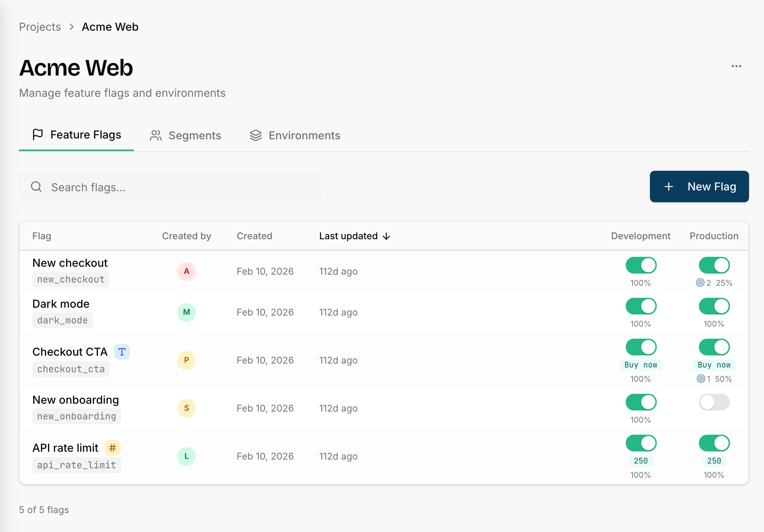Click Acme Web in the breadcrumb
The width and height of the screenshot is (764, 532).
pos(110,27)
